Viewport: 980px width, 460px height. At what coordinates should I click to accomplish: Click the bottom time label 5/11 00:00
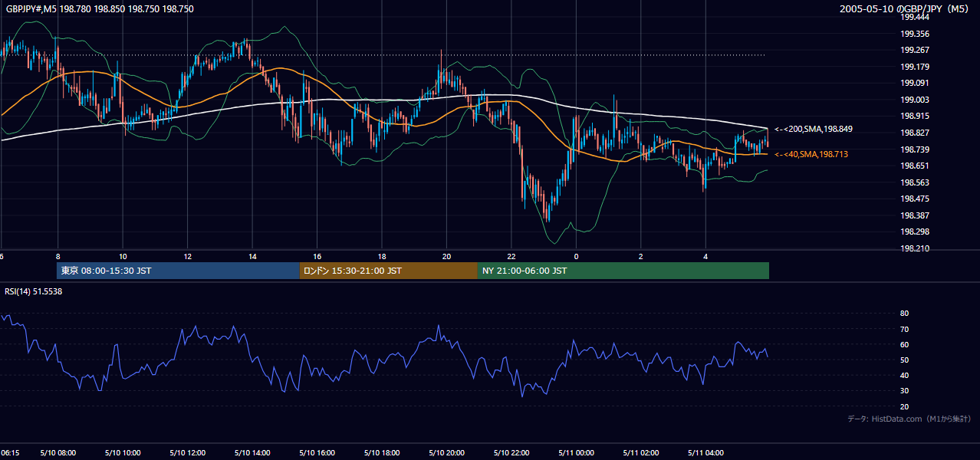[576, 453]
